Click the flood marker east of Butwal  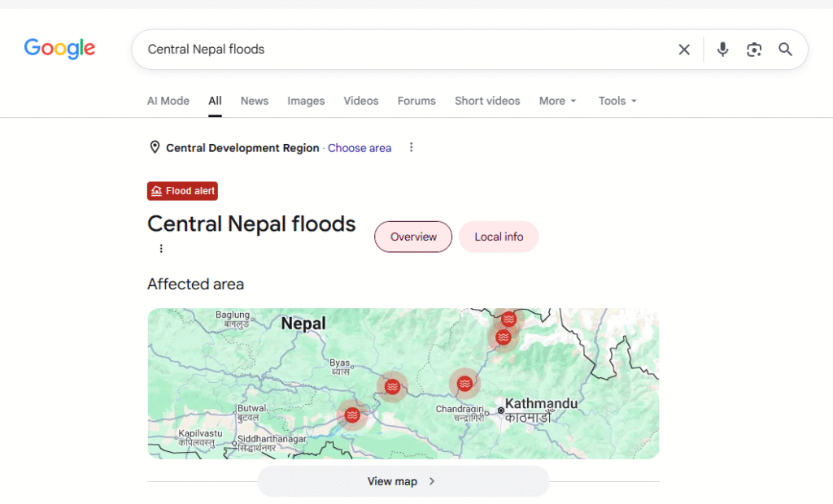tap(352, 415)
